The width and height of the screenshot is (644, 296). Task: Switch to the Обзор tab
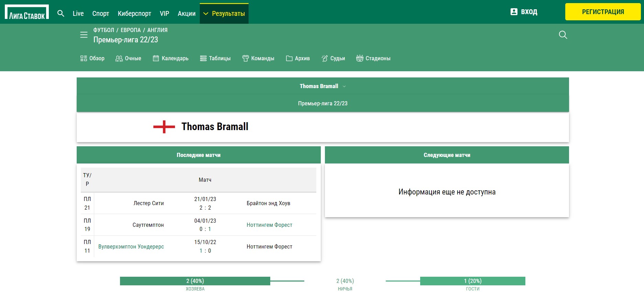[x=92, y=58]
